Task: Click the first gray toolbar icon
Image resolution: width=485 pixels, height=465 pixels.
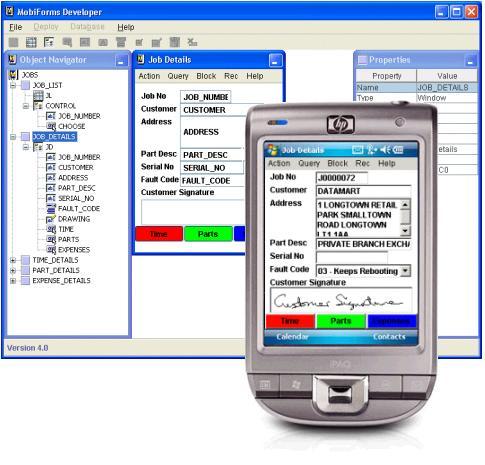Action: coord(13,42)
